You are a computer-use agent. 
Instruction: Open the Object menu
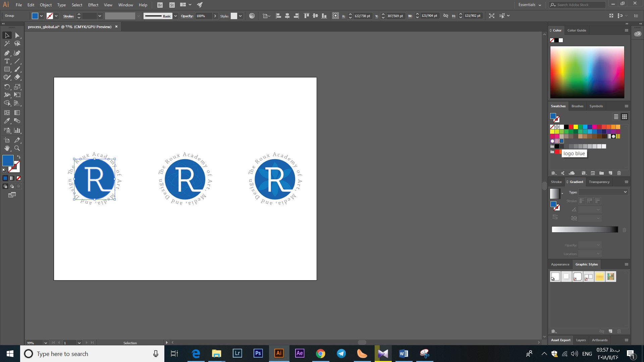pos(46,5)
